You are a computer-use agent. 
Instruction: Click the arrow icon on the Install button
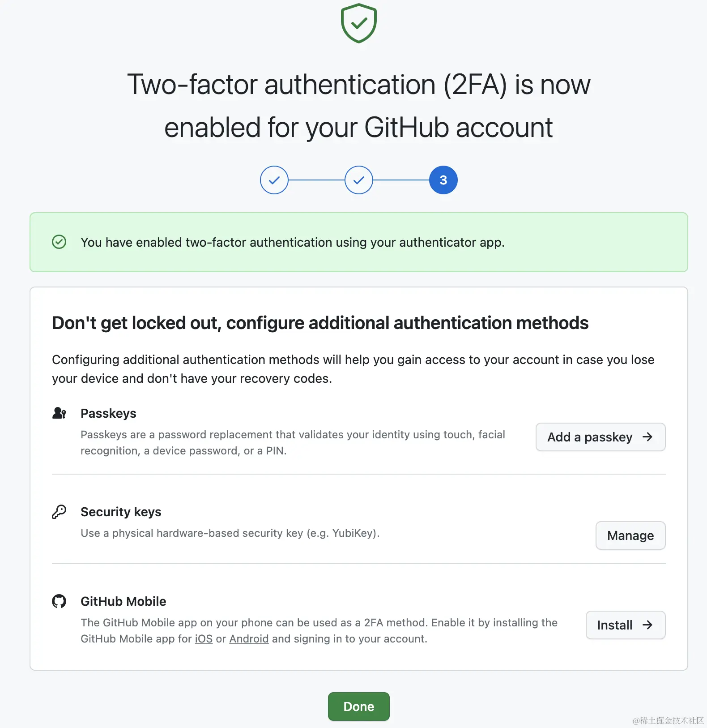647,625
